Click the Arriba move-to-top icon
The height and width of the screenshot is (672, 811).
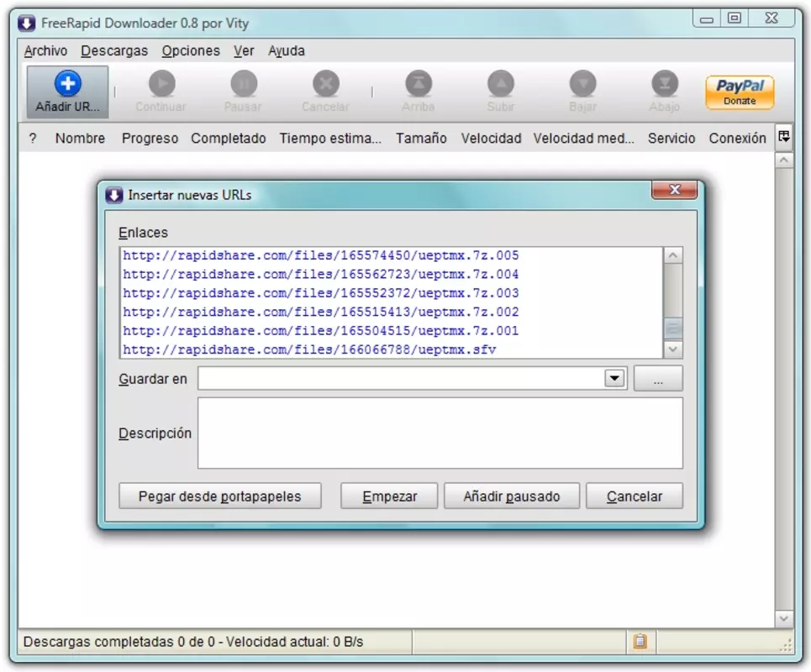pyautogui.click(x=419, y=84)
